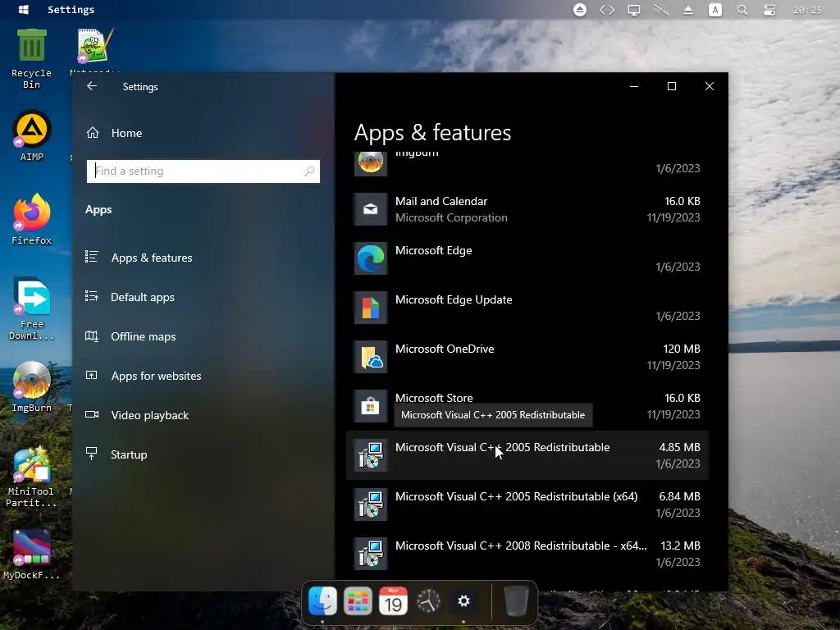Select Microsoft OneDrive entry

tap(527, 358)
